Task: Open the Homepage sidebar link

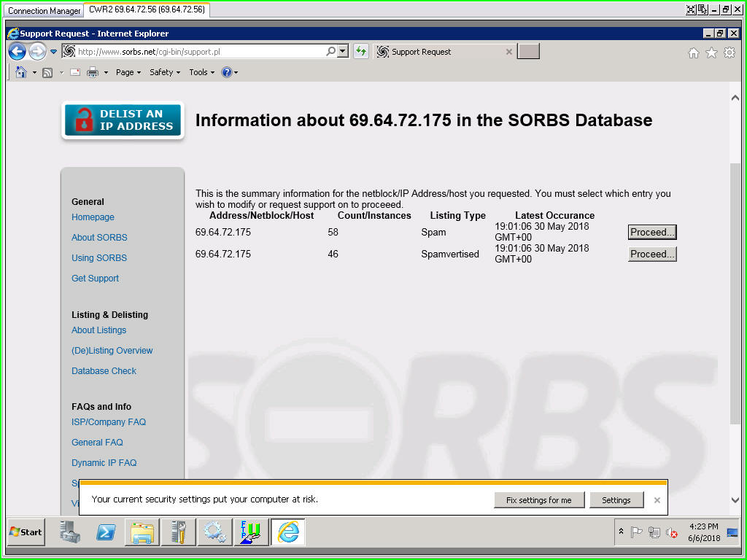Action: pos(93,217)
